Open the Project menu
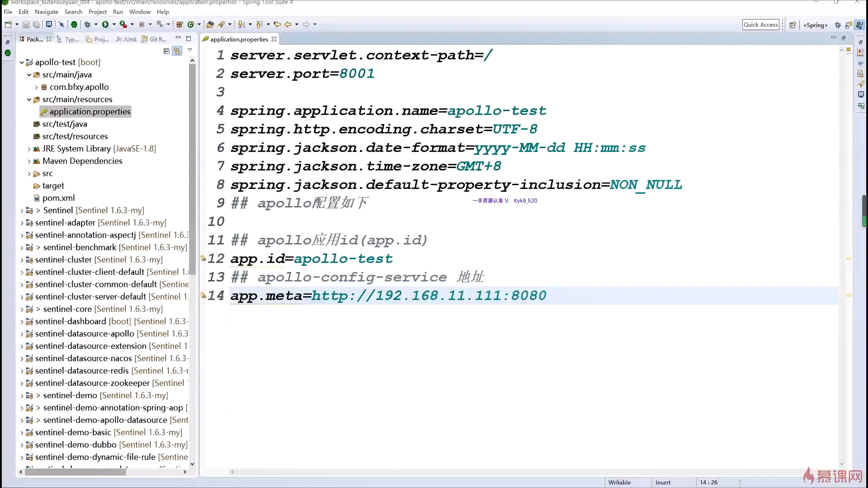 pos(97,12)
